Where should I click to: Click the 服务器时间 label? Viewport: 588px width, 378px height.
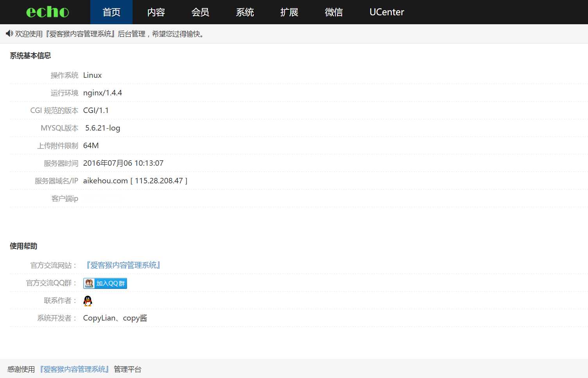[61, 163]
